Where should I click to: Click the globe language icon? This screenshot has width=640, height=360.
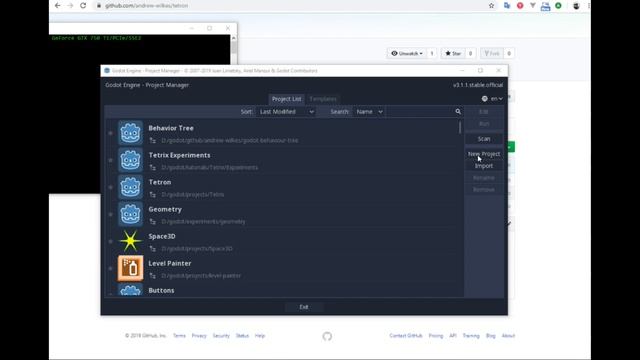pyautogui.click(x=484, y=99)
